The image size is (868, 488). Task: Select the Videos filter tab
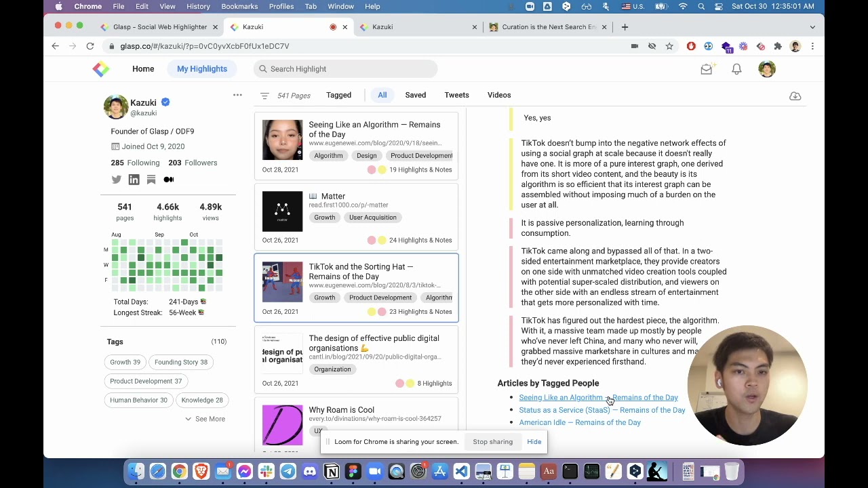(499, 95)
